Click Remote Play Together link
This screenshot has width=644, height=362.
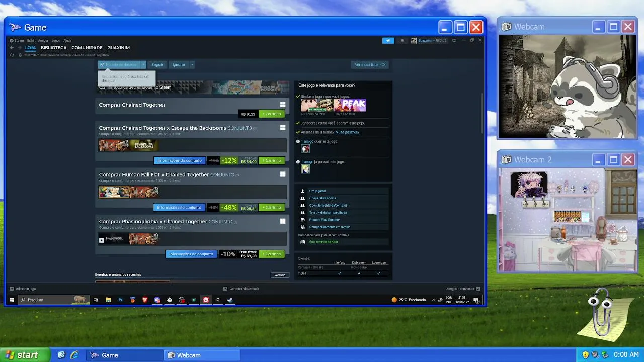[x=325, y=220]
